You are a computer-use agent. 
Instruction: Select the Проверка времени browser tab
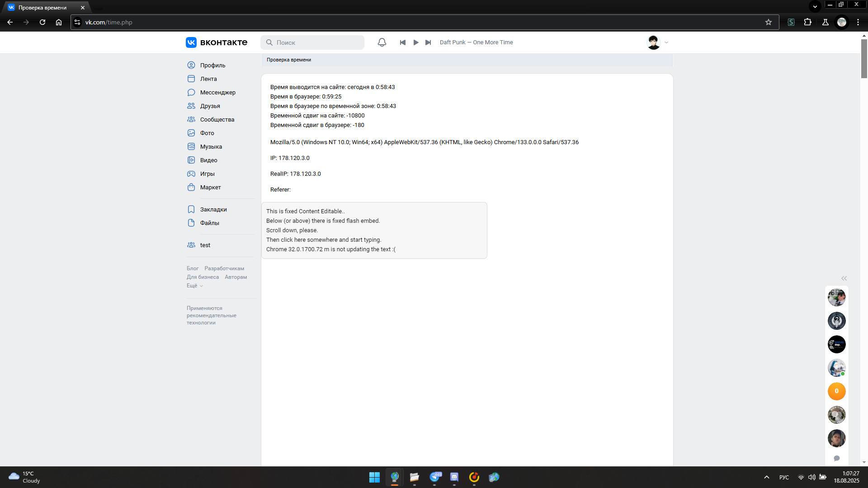pos(46,8)
